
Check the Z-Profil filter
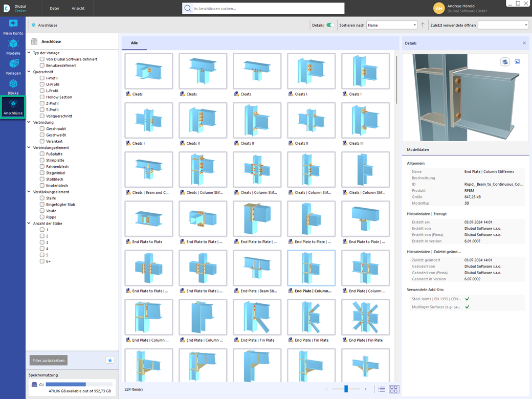coord(42,103)
